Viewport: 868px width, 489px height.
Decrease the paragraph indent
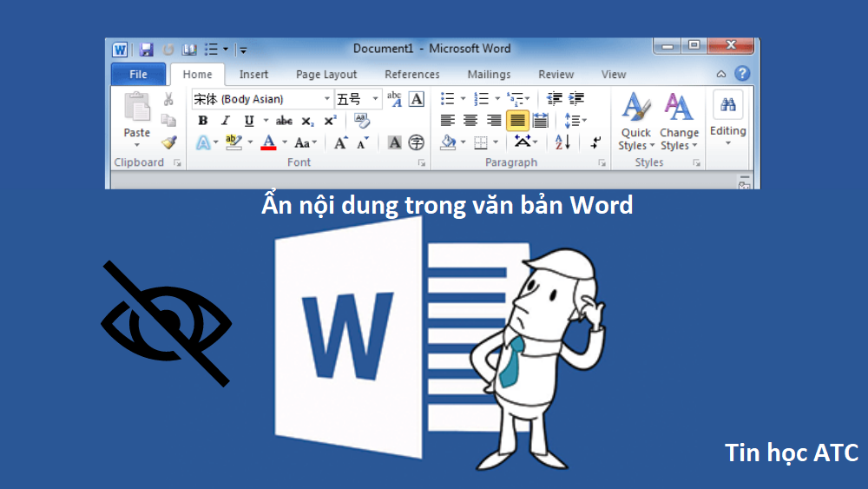554,99
